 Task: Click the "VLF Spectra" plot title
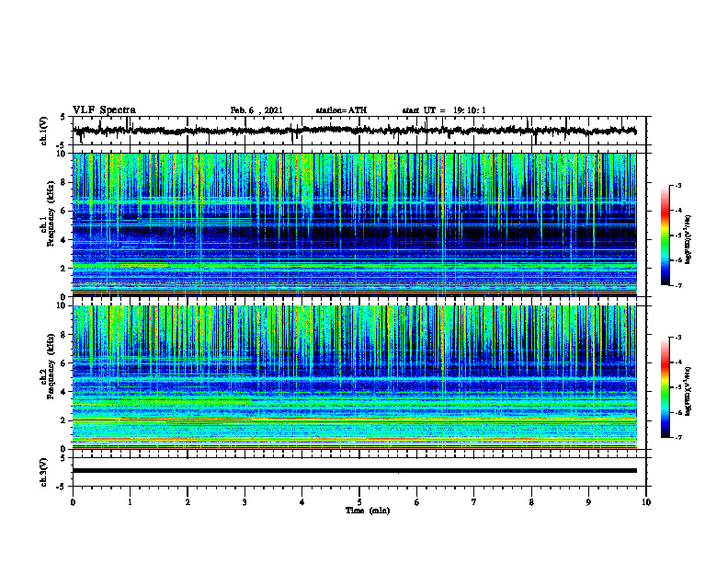tap(104, 110)
